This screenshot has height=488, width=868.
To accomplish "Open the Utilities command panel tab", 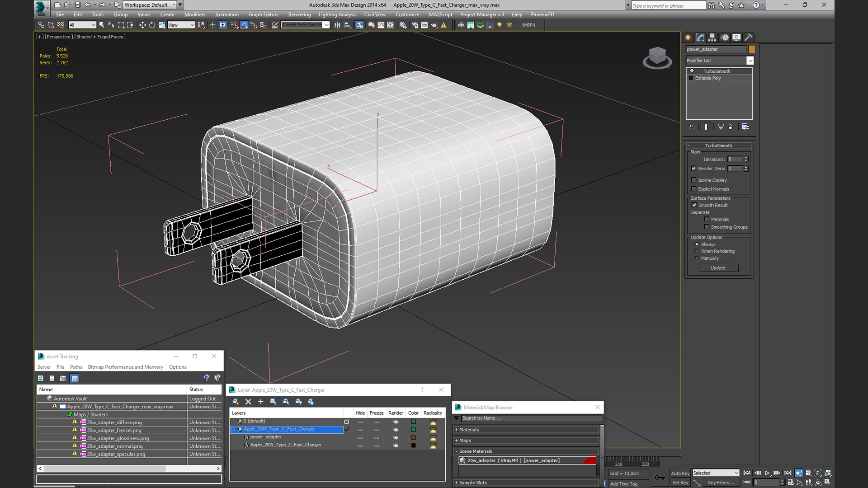I will point(749,38).
